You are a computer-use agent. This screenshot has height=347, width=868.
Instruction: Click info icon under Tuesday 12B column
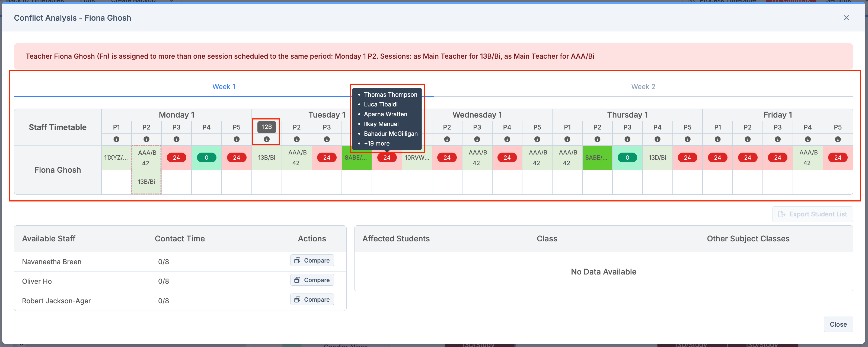point(267,139)
